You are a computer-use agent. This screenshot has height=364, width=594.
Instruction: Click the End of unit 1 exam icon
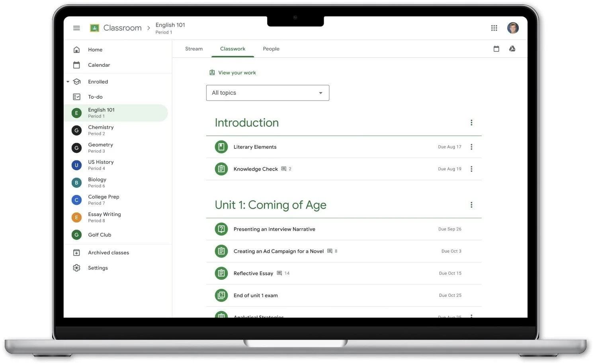click(221, 295)
